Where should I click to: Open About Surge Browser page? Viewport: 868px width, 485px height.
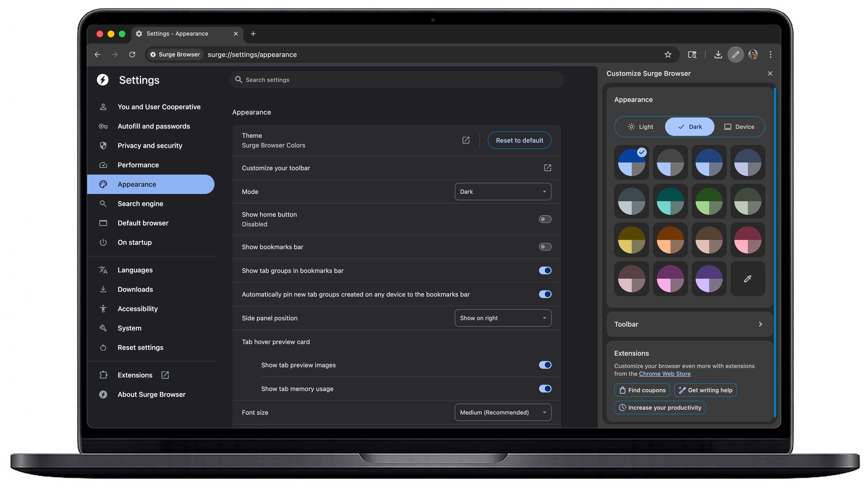coord(151,394)
